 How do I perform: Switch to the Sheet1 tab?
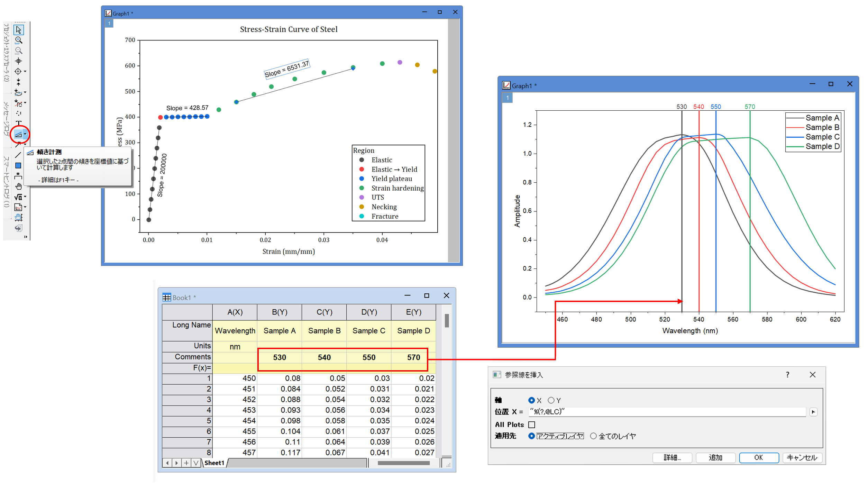[214, 463]
